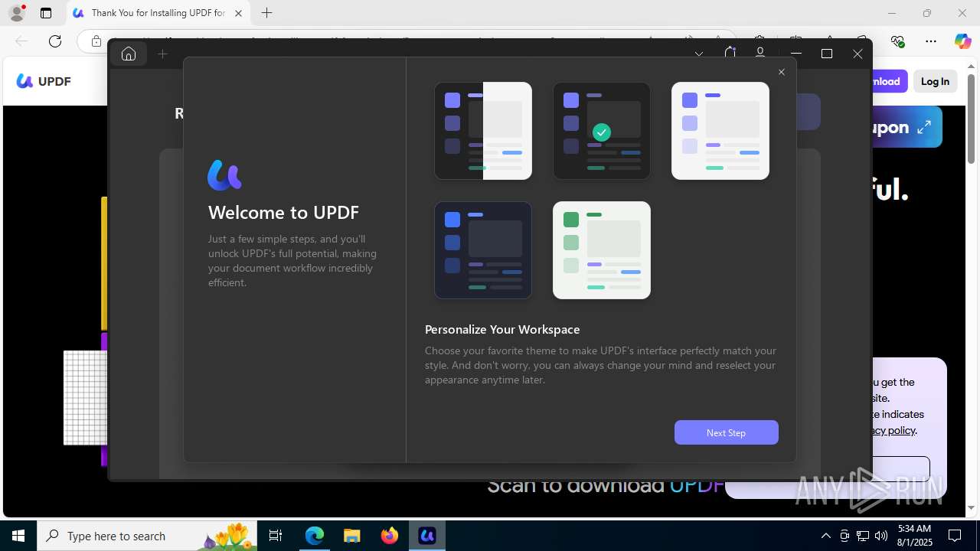This screenshot has height=551, width=980.
Task: Click the Next Step button
Action: point(727,432)
